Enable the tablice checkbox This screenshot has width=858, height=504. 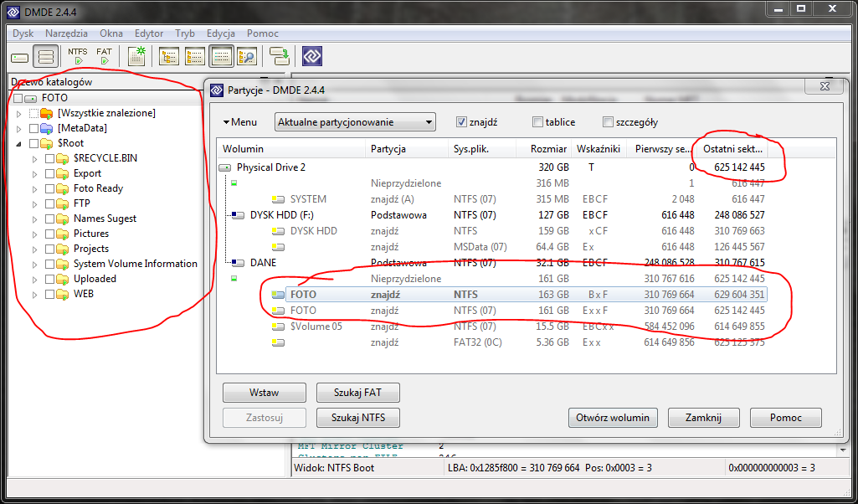537,122
